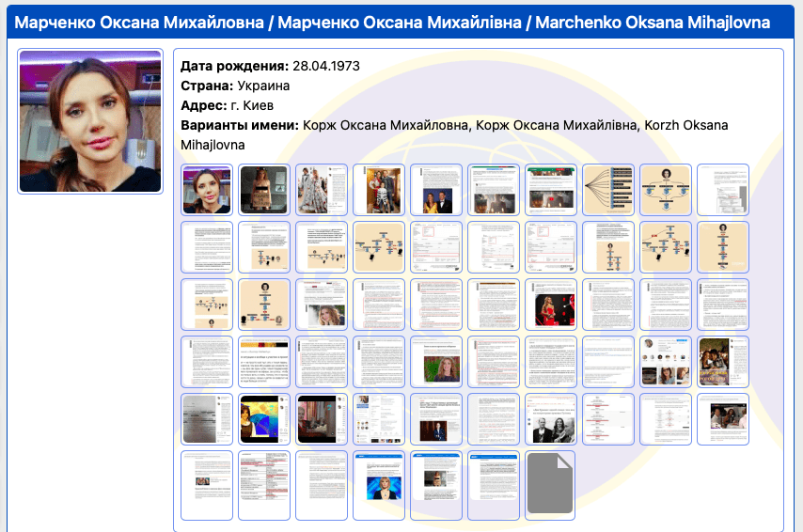This screenshot has height=532, width=803.
Task: Open the gray generic file icon attachment
Action: [x=550, y=485]
